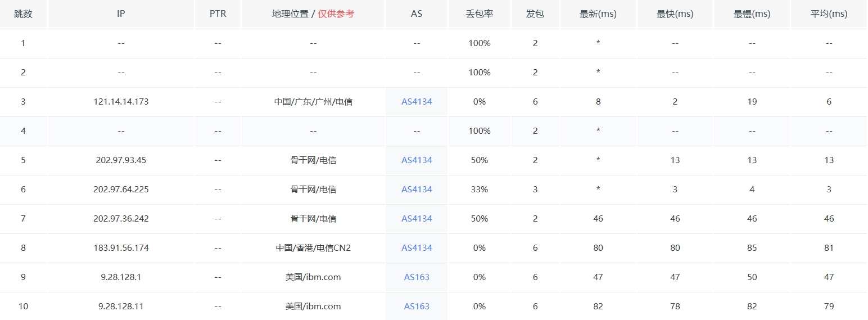Open AS4134 link for 202.97.36.242
This screenshot has width=868, height=320.
417,219
